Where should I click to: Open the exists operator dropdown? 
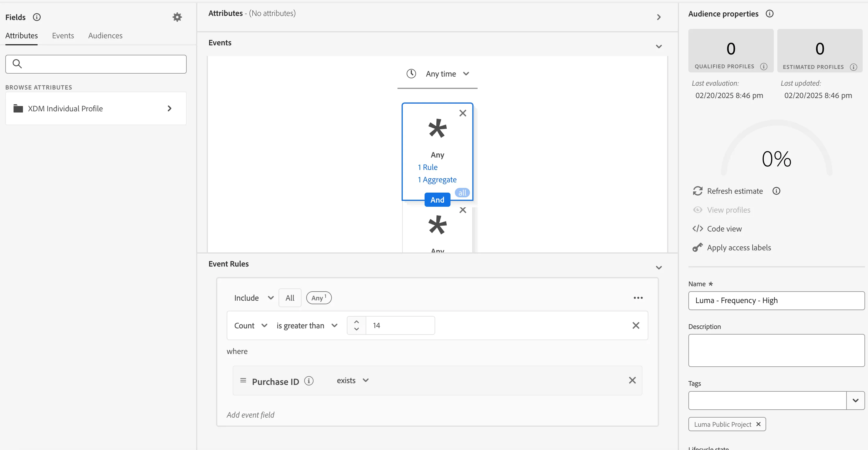(x=352, y=380)
